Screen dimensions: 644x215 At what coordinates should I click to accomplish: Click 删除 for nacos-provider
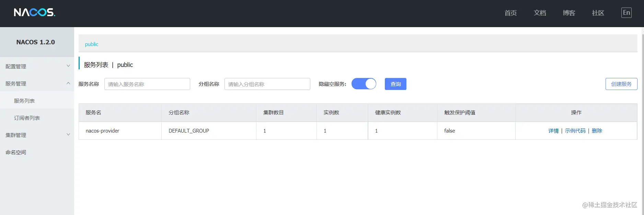click(x=597, y=131)
